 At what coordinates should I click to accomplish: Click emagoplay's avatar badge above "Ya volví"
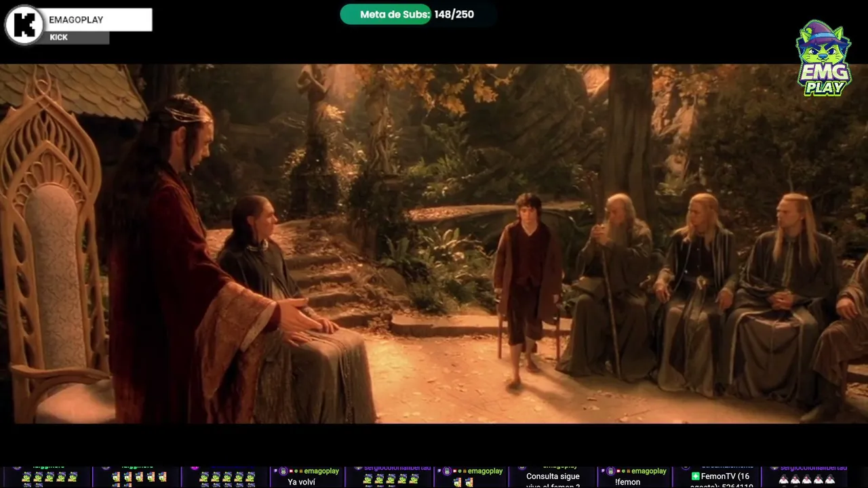point(283,471)
